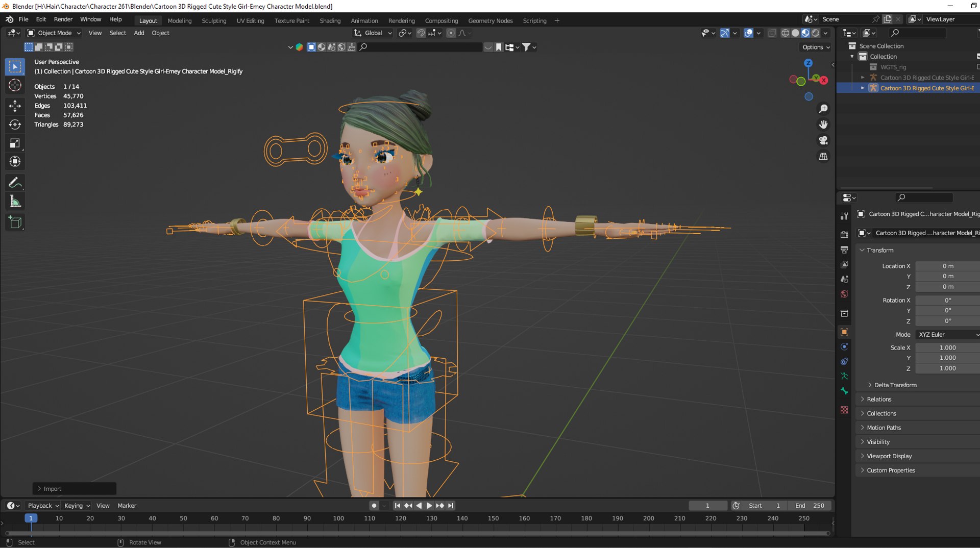The height and width of the screenshot is (548, 980).
Task: Switch to the Shading workspace tab
Action: click(x=330, y=21)
